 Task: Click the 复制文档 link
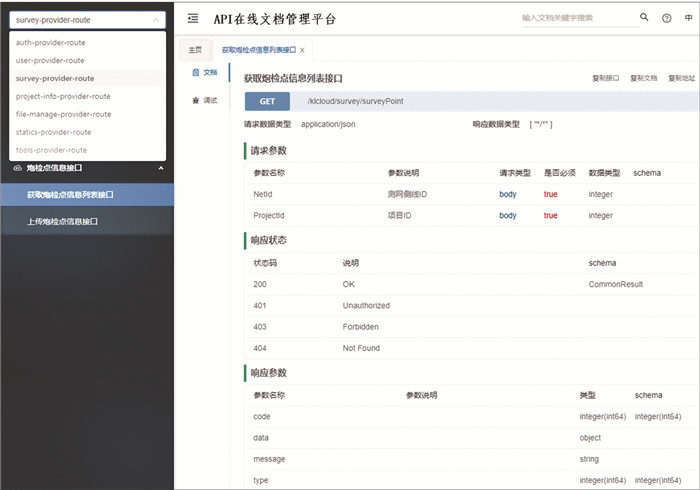click(x=643, y=77)
